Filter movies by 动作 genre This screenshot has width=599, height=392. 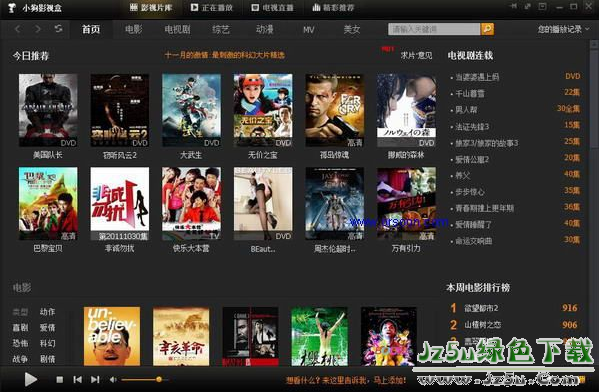click(x=47, y=312)
